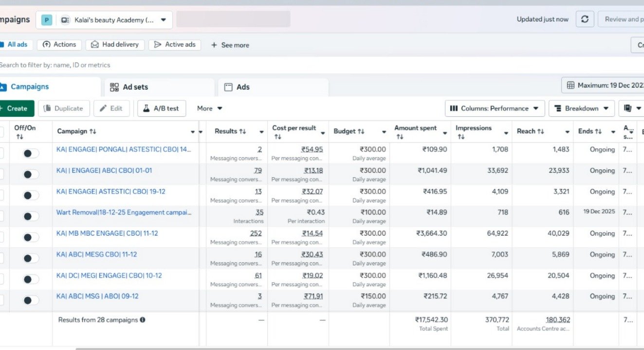Click sort arrows on Campaign column header

[x=93, y=131]
